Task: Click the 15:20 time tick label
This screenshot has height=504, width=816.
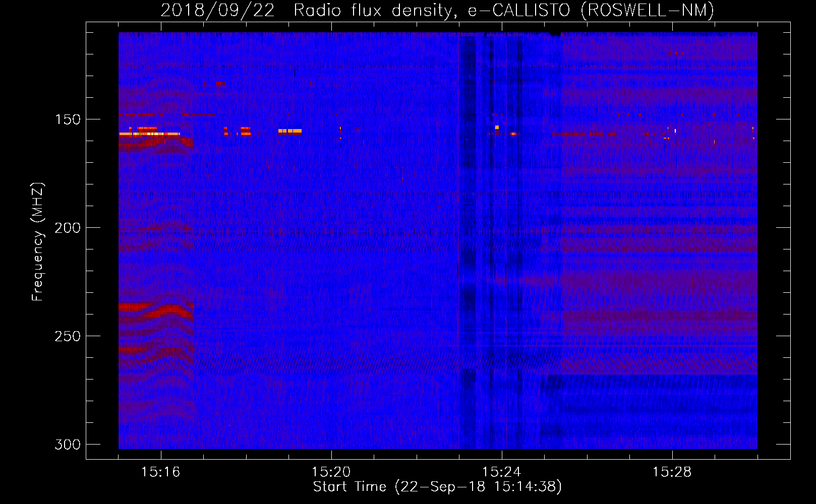Action: click(331, 472)
